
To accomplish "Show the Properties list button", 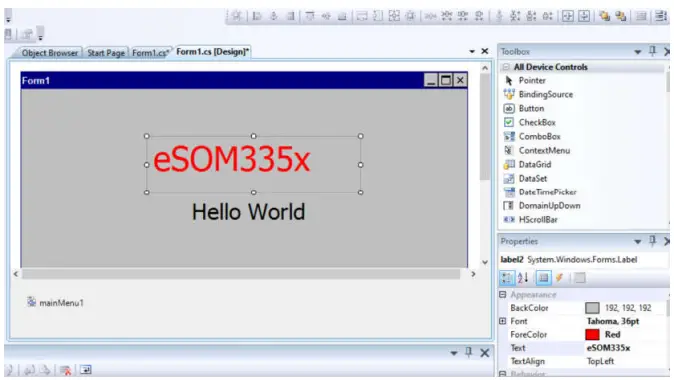I will click(543, 278).
